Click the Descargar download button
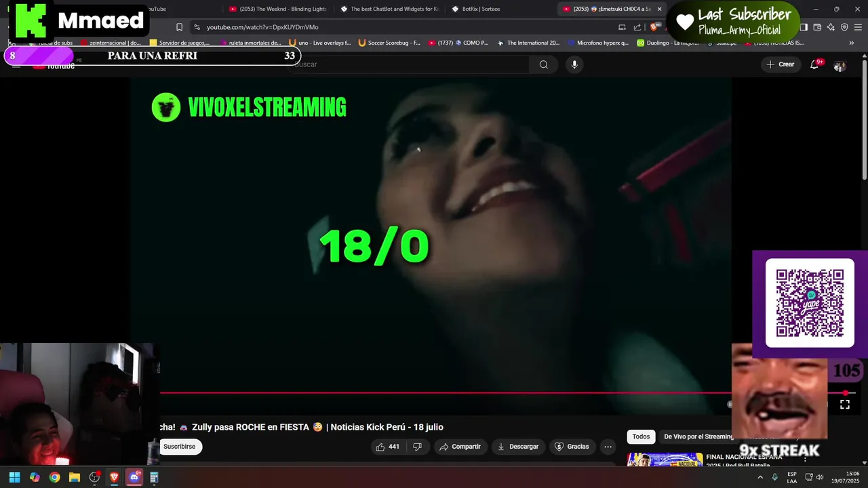This screenshot has height=488, width=868. point(518,447)
